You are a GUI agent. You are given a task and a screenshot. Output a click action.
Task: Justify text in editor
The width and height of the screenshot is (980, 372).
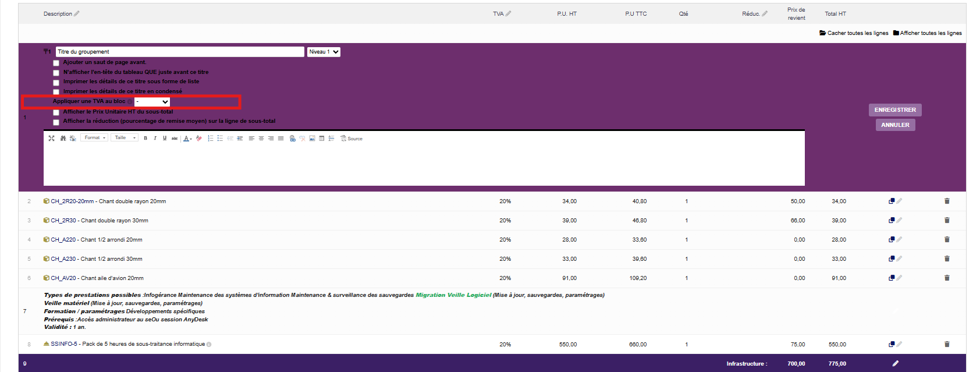click(281, 138)
